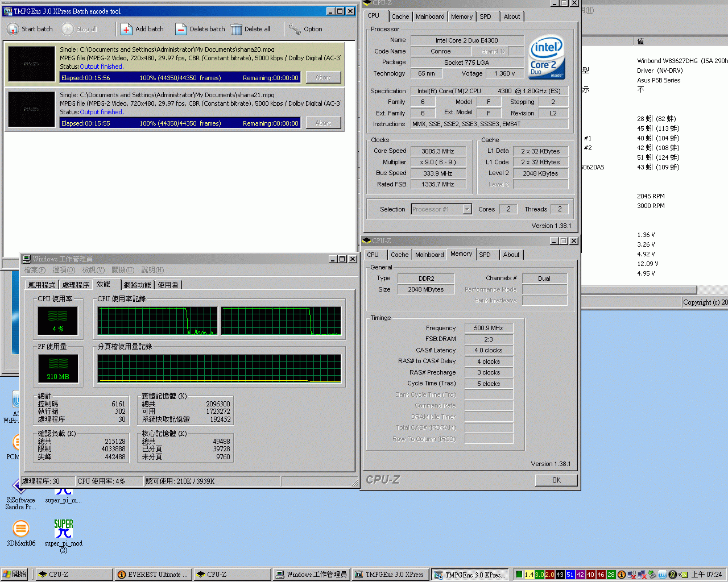Open the 檢視(V) menu in Task Manager

click(x=93, y=270)
